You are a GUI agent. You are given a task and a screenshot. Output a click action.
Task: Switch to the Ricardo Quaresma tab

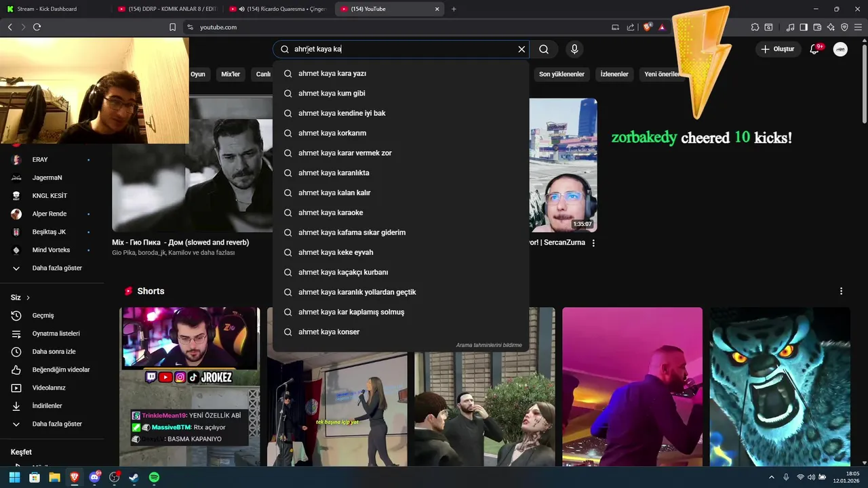(x=278, y=9)
